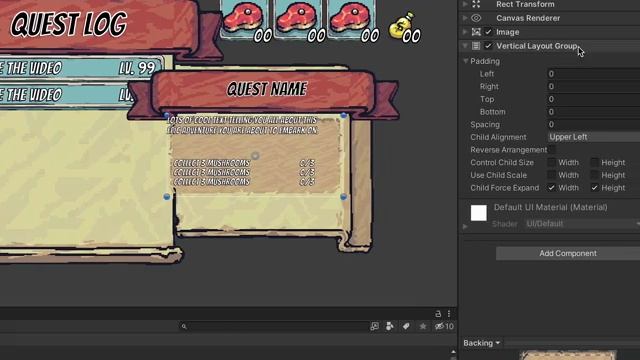Click the Spacing value field
Screen dimensions: 640x360
pos(593,124)
